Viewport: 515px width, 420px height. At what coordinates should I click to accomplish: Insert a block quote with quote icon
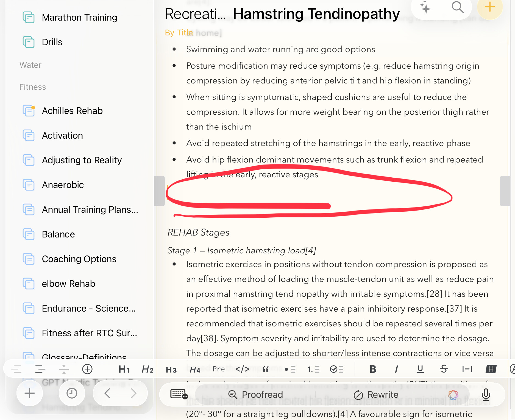265,369
